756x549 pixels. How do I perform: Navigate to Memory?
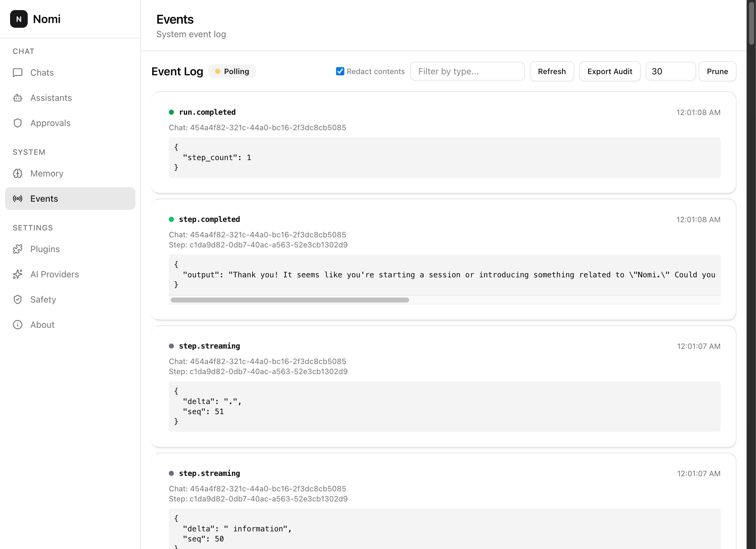pyautogui.click(x=70, y=173)
